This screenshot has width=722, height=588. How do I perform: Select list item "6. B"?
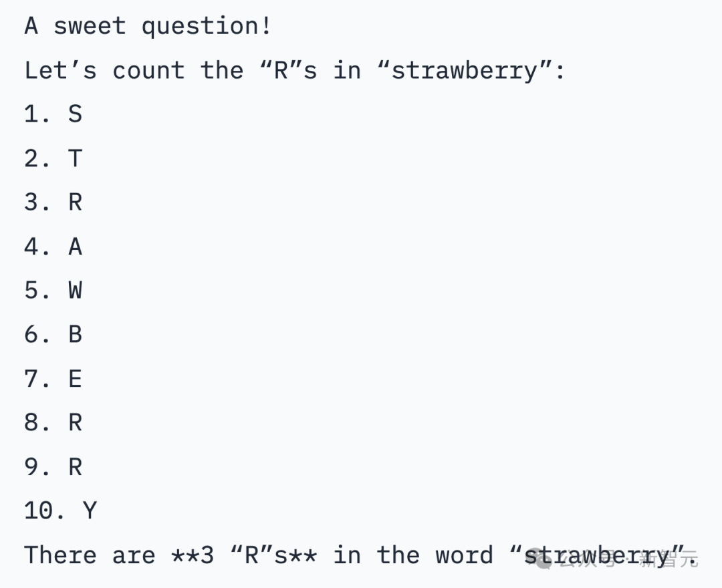[x=53, y=334]
